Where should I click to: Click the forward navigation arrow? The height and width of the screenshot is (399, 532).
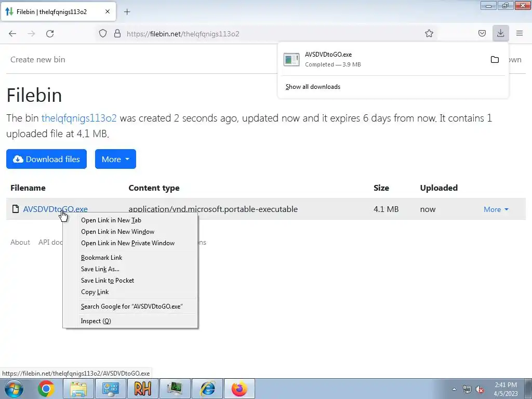[31, 34]
